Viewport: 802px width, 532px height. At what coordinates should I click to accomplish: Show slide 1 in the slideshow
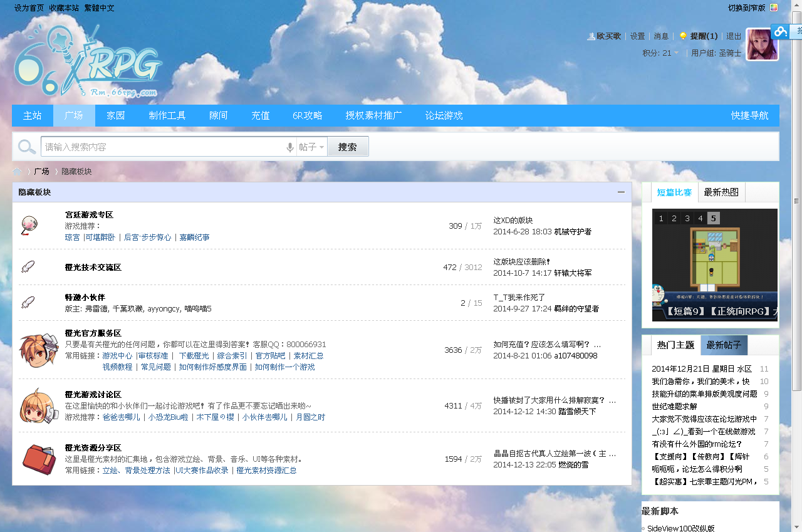coord(661,218)
